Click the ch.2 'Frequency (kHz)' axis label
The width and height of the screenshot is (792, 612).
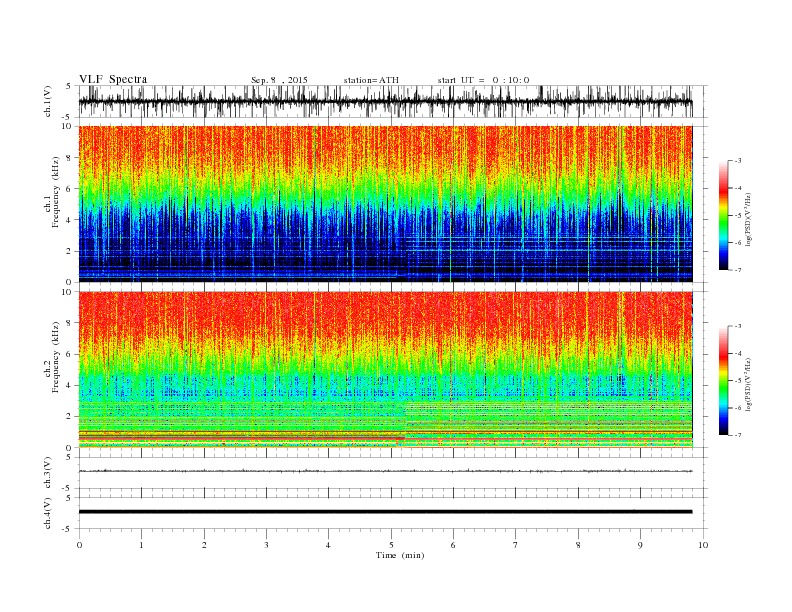tap(56, 357)
